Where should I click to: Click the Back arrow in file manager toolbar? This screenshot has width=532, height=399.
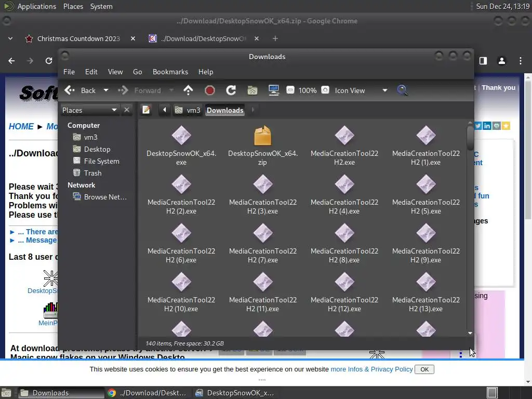point(70,90)
